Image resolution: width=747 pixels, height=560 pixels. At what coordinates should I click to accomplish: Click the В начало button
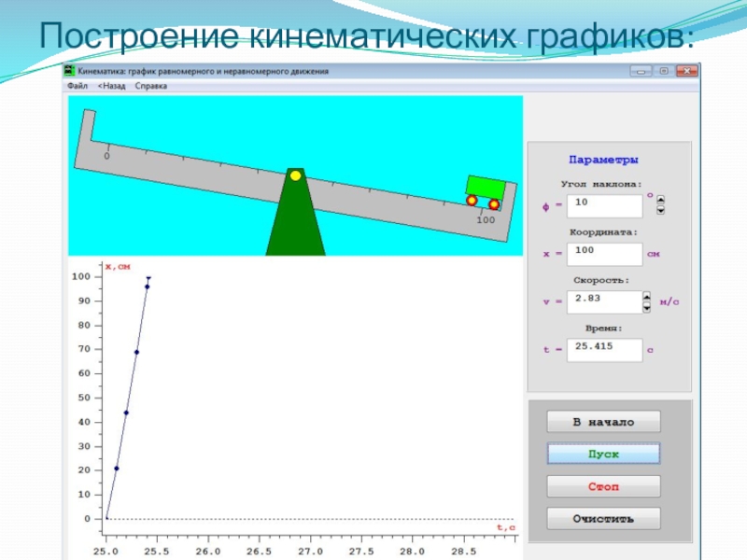point(603,422)
